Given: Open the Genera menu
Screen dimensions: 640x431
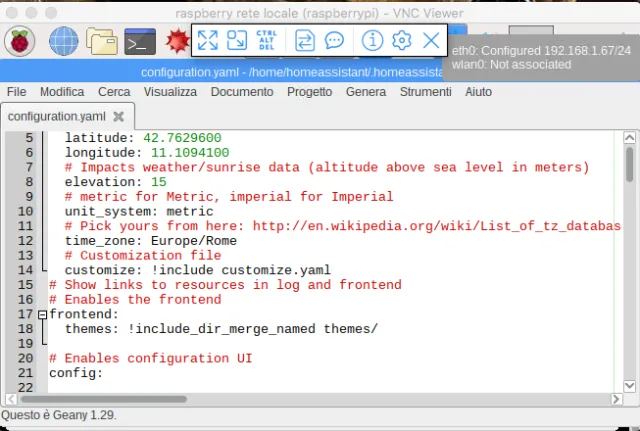Looking at the screenshot, I should [x=365, y=91].
